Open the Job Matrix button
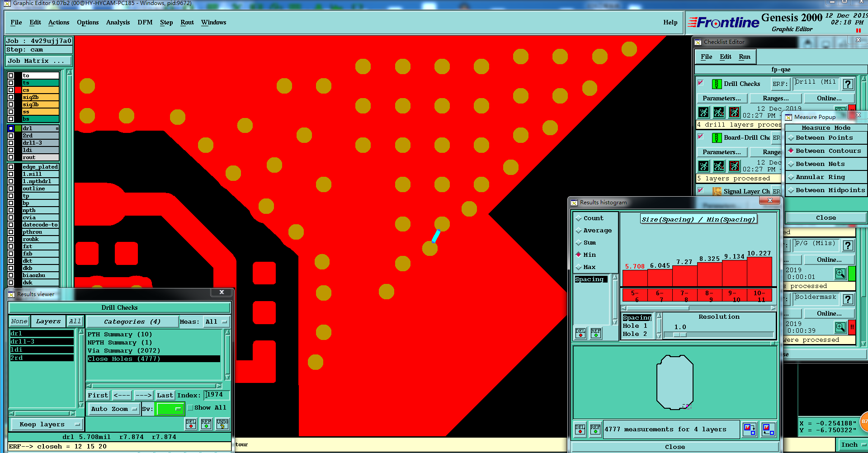This screenshot has width=868, height=453. (39, 61)
